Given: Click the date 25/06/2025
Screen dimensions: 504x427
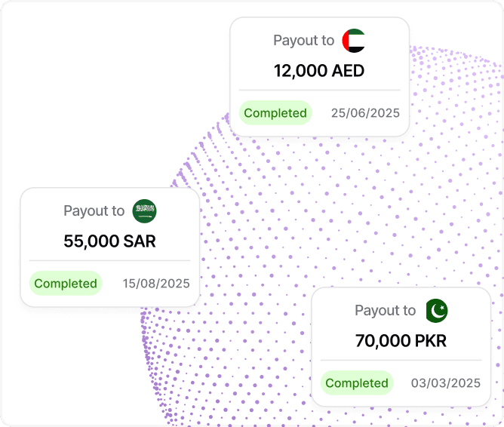Looking at the screenshot, I should pyautogui.click(x=365, y=113).
